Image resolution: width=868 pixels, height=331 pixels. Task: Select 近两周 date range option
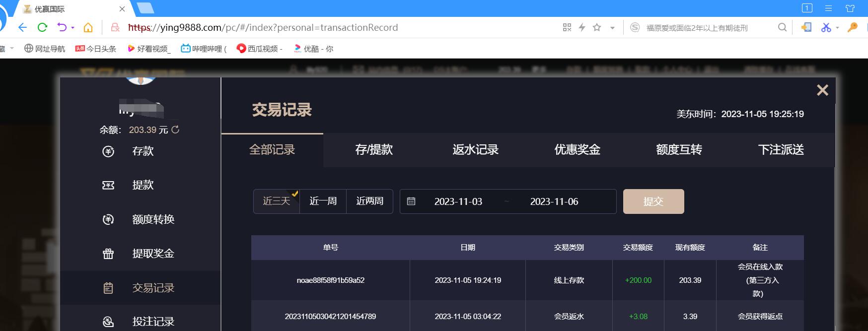(369, 201)
